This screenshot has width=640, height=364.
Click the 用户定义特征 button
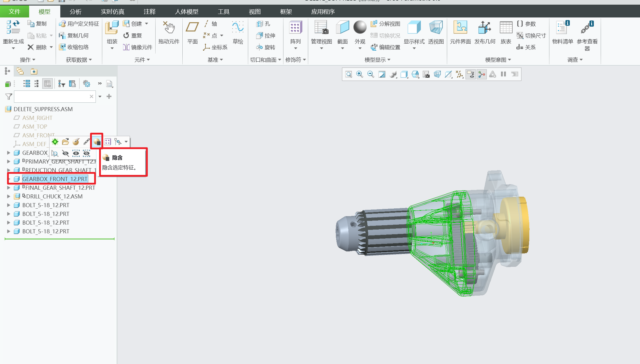79,24
